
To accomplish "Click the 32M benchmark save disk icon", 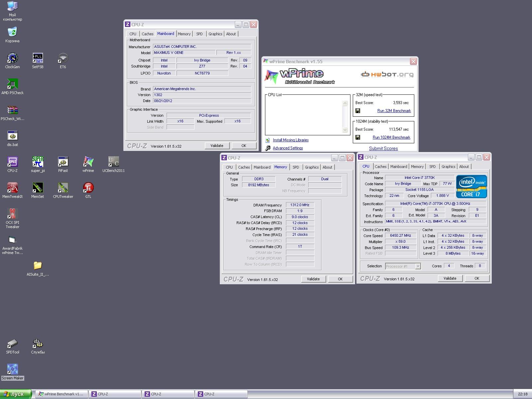I will pos(358,111).
